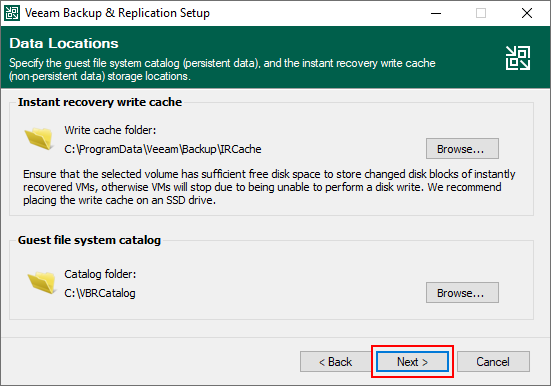Click the disabled maximize window button
The image size is (551, 386).
pyautogui.click(x=481, y=13)
